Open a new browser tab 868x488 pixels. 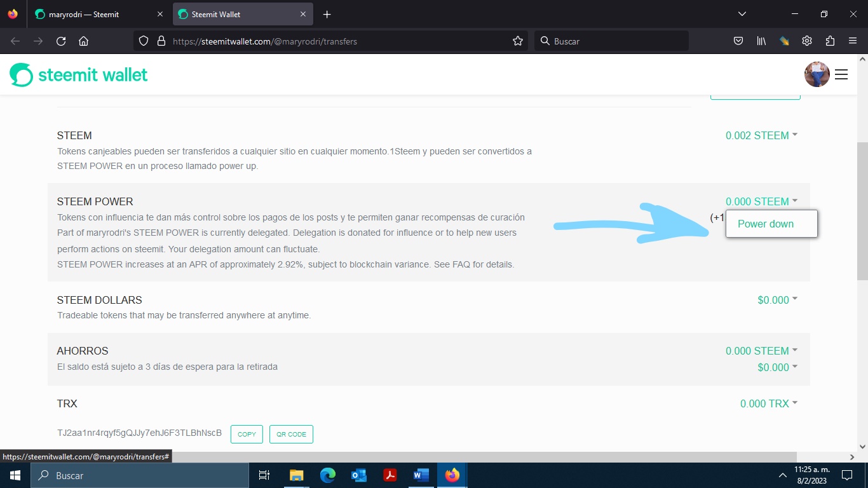(x=327, y=14)
